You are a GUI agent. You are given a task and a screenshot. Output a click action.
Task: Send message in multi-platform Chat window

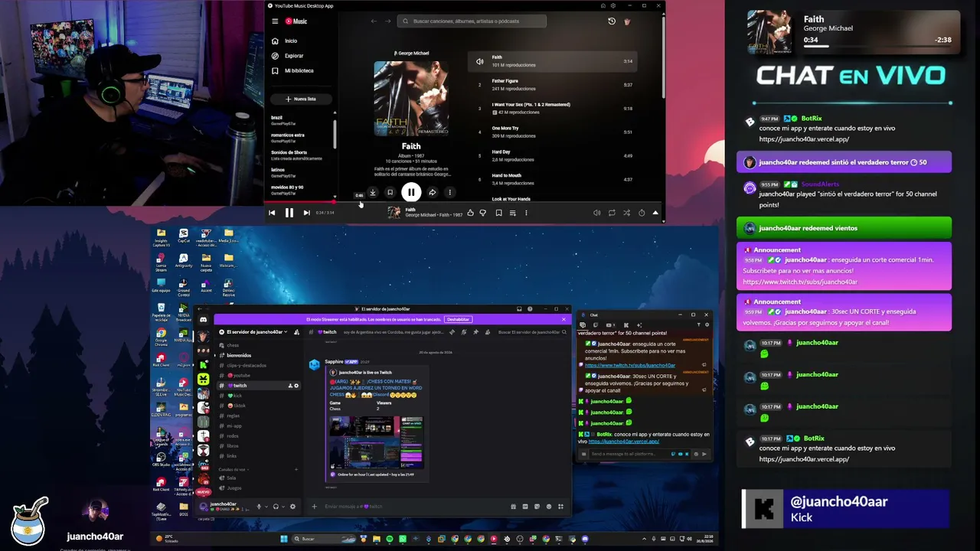[x=704, y=454]
